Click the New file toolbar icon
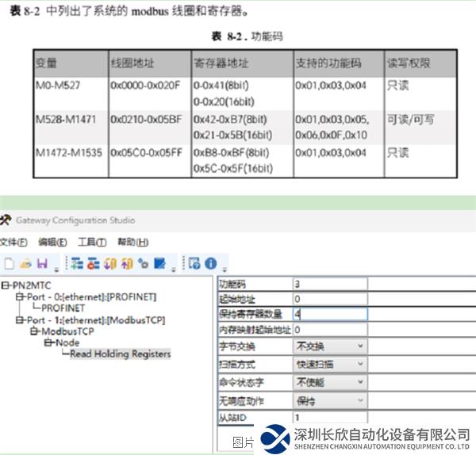The height and width of the screenshot is (455, 476). tap(9, 263)
